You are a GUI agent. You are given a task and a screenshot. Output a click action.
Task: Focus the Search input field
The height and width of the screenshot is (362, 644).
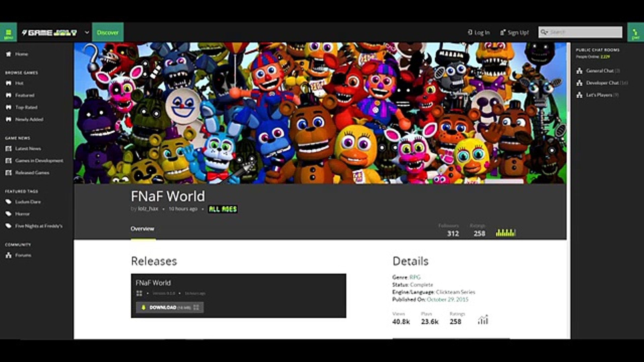click(580, 32)
